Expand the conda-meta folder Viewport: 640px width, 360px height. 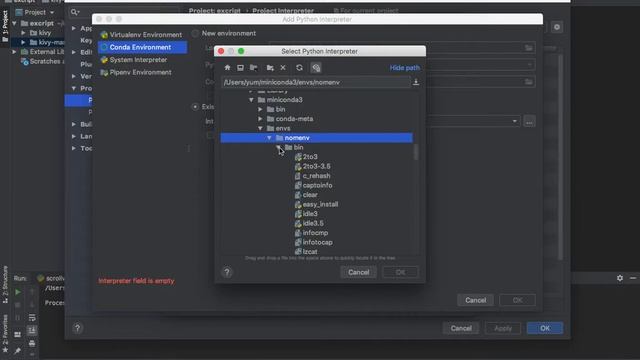pos(260,119)
